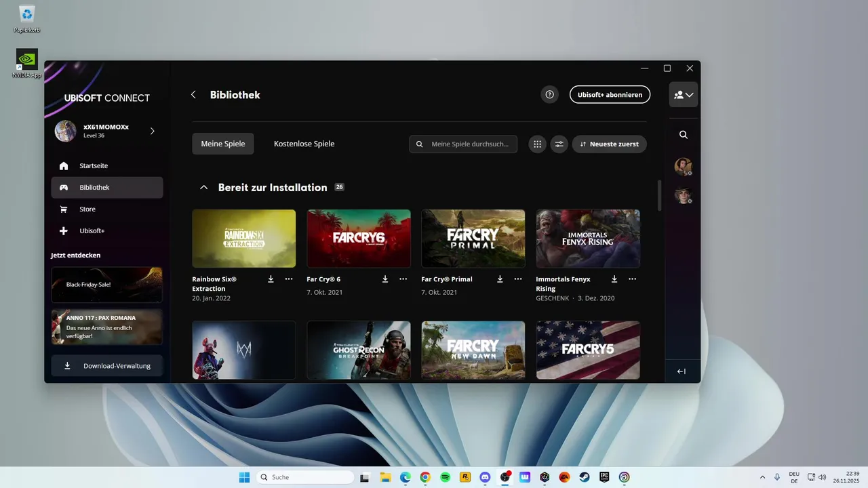Open the second friend avatar in sidebar
Image resolution: width=868 pixels, height=488 pixels.
pos(683,196)
